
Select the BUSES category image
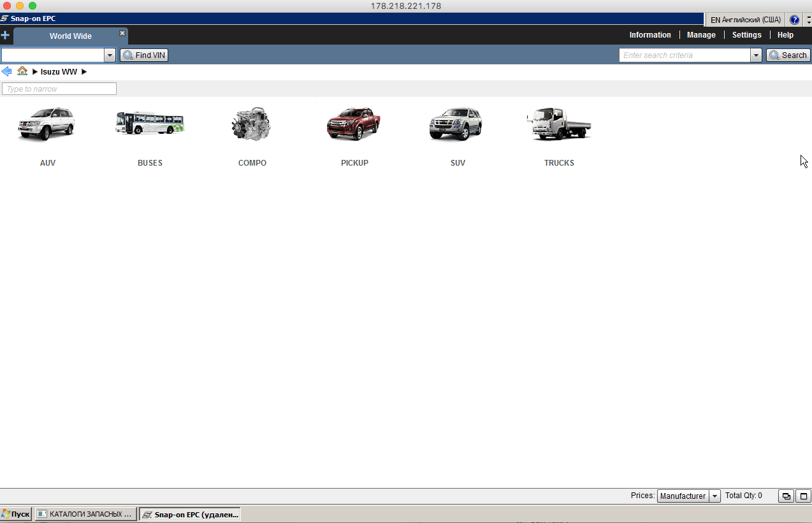150,124
